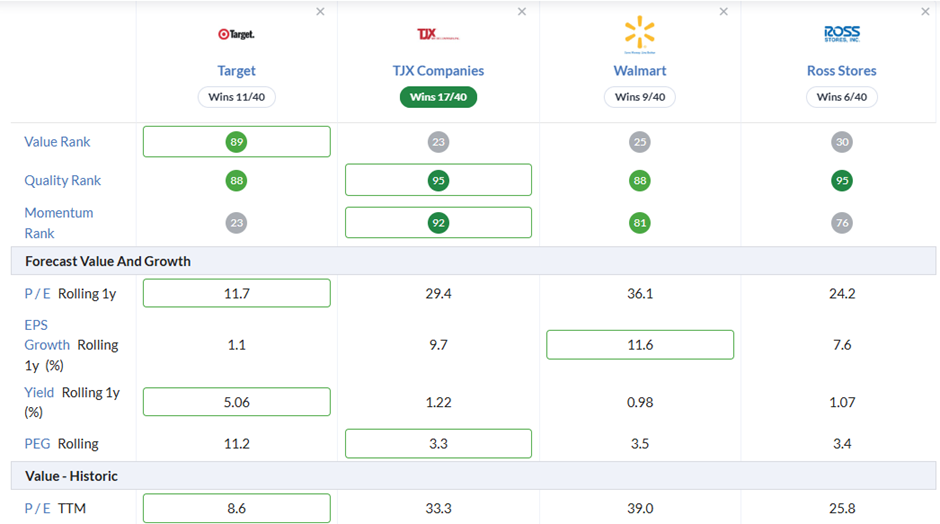Click the Target bullseye logo
The height and width of the screenshot is (524, 940).
click(236, 34)
